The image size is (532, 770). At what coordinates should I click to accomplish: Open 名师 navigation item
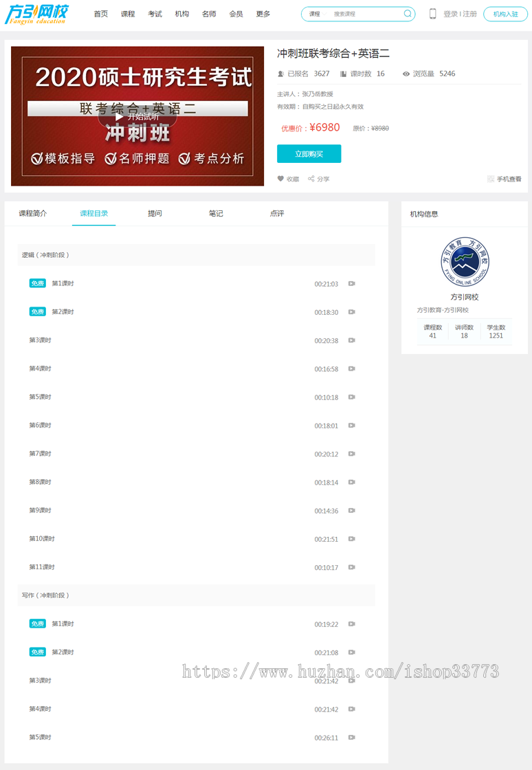point(209,14)
